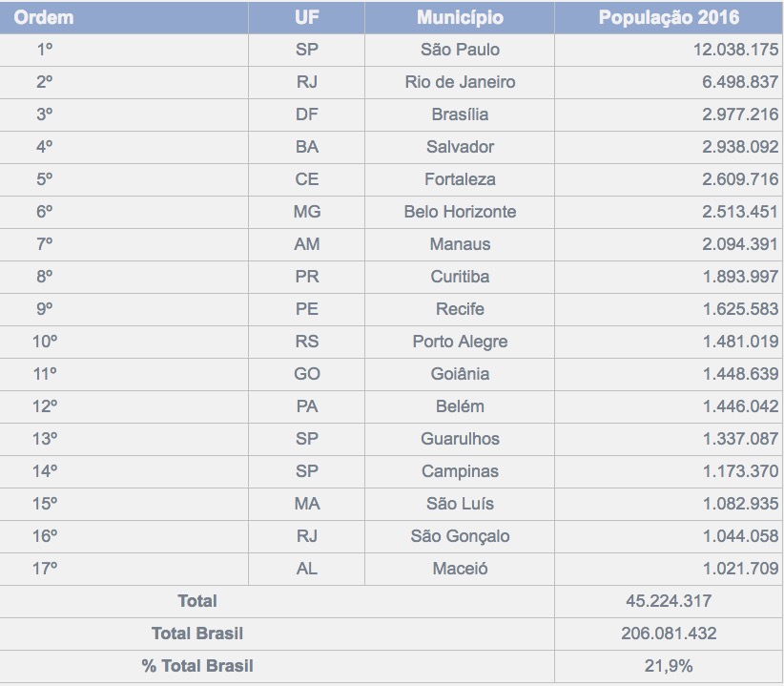Click the CE state abbreviation cell
The image size is (784, 686).
click(x=306, y=179)
